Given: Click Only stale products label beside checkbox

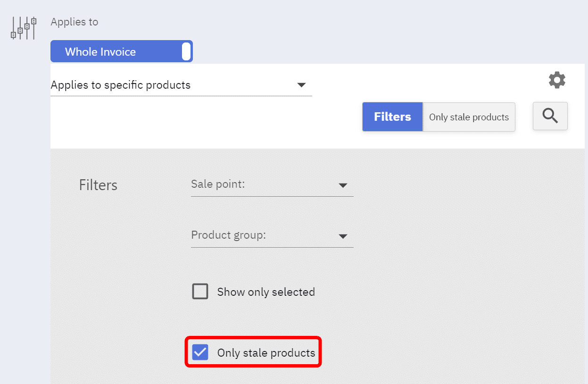Looking at the screenshot, I should click(266, 353).
